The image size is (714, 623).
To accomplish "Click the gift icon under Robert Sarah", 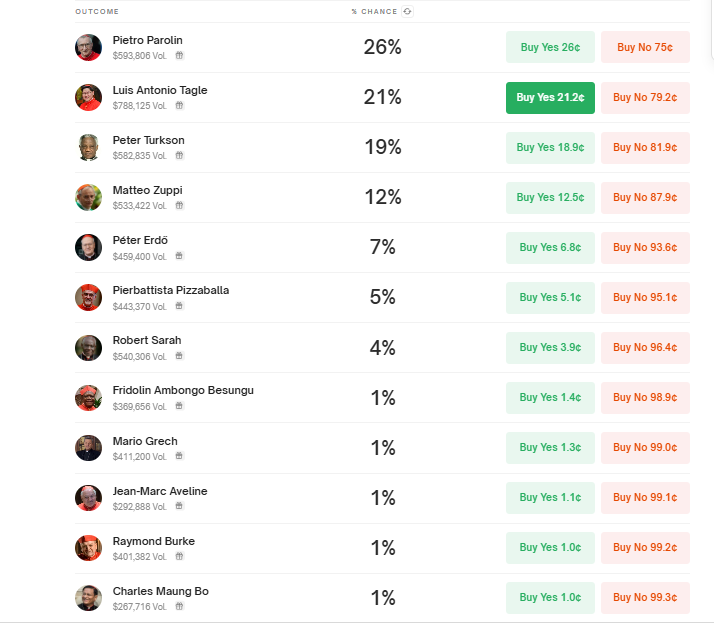I will click(179, 356).
